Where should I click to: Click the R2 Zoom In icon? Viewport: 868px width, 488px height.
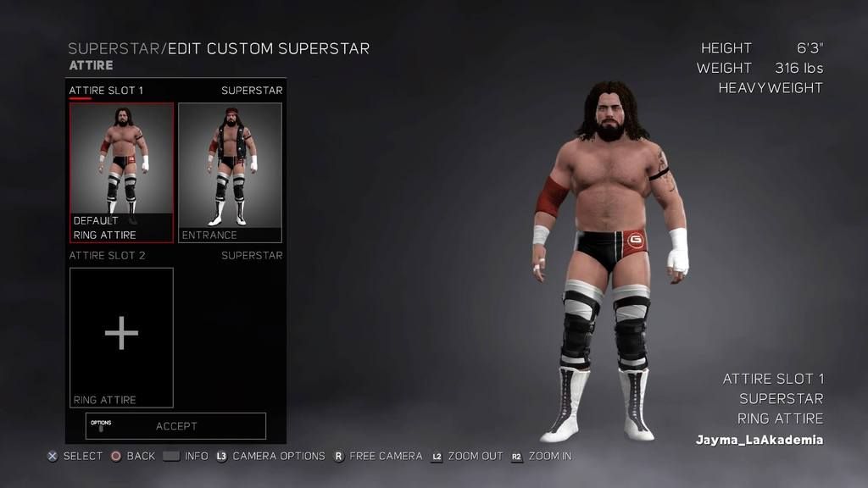516,457
